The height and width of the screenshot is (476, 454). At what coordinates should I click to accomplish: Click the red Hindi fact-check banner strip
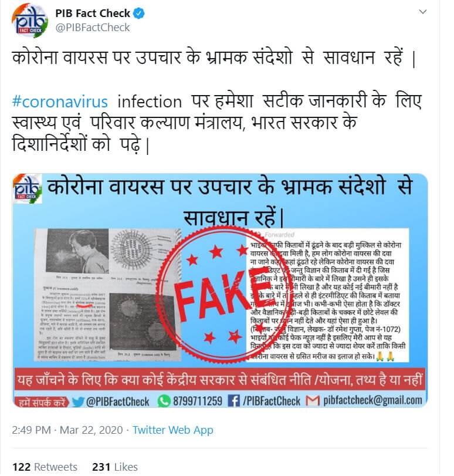(220, 380)
